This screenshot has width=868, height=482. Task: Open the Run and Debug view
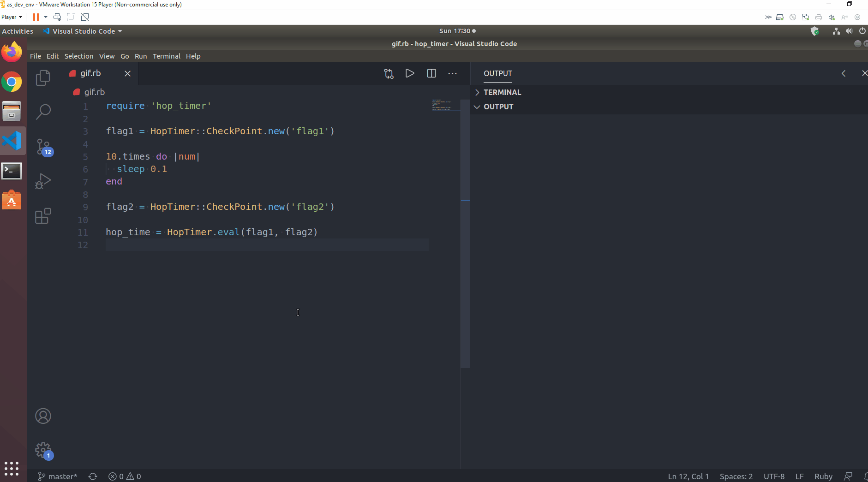tap(43, 181)
